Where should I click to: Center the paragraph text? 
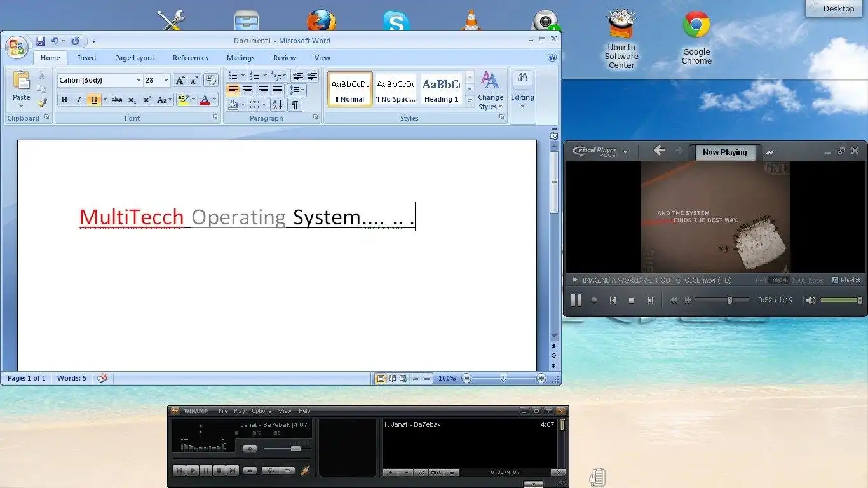[x=248, y=90]
